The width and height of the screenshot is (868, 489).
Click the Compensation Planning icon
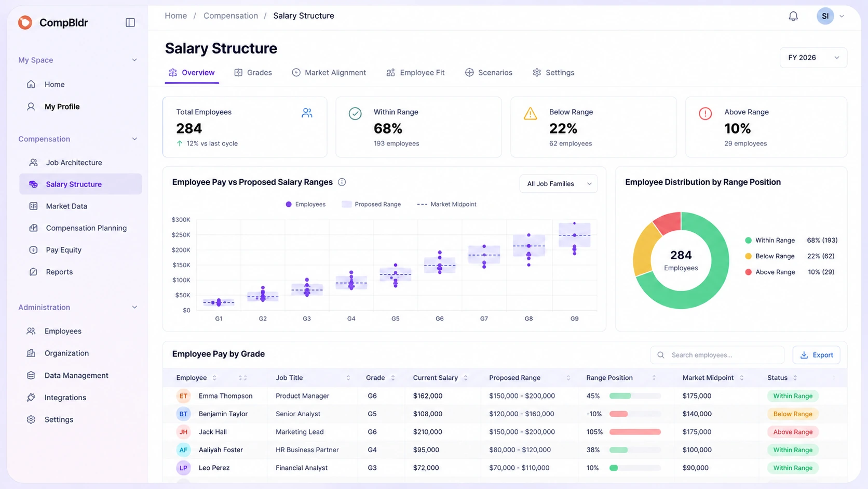click(33, 228)
